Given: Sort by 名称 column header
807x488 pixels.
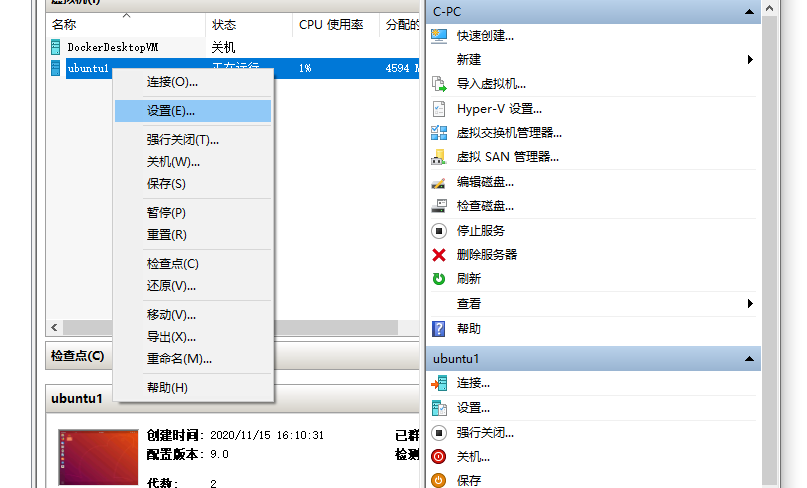Looking at the screenshot, I should [126, 25].
